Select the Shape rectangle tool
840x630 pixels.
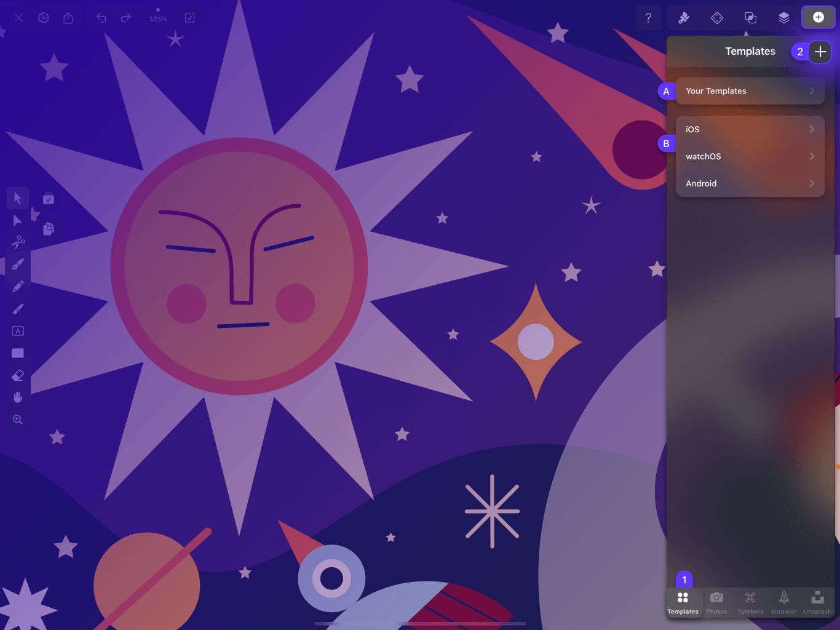click(18, 353)
